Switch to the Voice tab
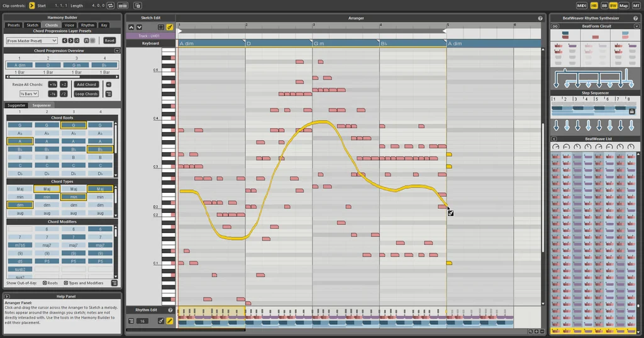Screen dimensions: 644x338 point(69,25)
